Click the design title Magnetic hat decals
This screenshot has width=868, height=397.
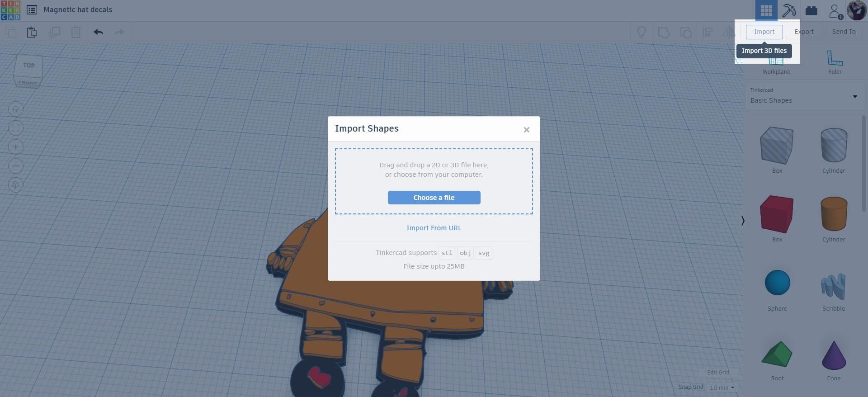click(78, 9)
